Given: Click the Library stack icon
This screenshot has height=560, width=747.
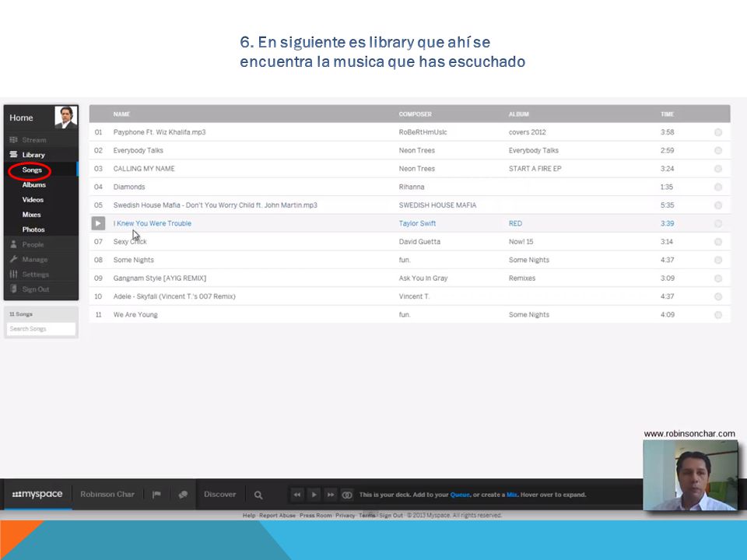Looking at the screenshot, I should point(13,155).
